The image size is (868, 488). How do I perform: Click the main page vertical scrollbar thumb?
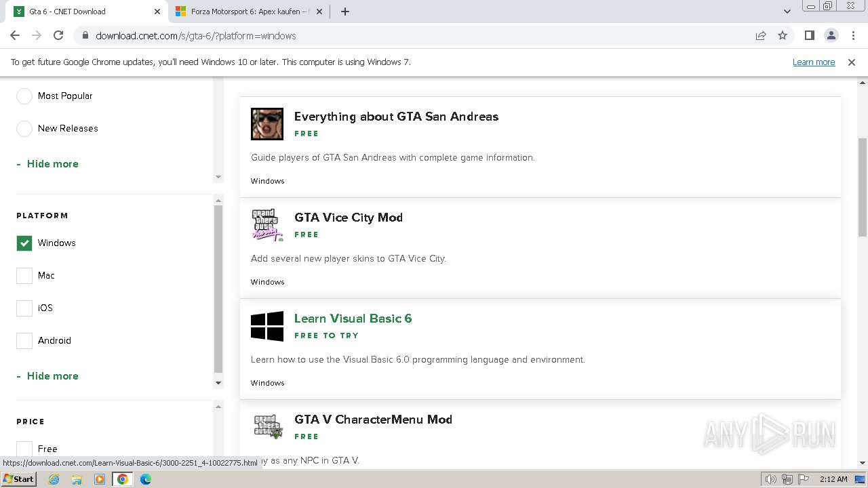(863, 187)
